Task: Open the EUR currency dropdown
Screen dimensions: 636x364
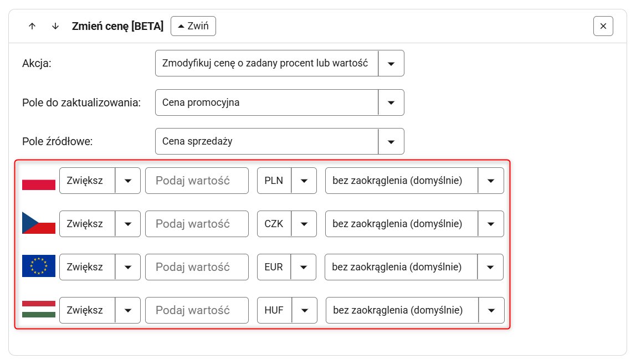Action: [286, 267]
